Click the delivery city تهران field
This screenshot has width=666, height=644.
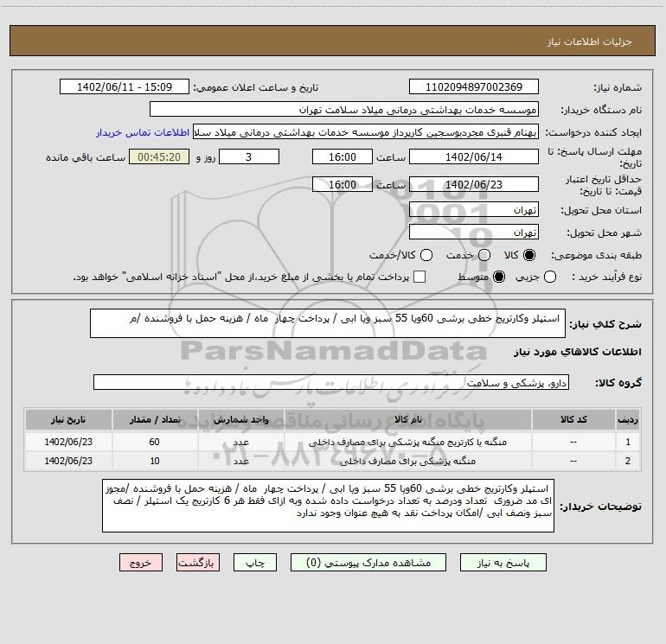(x=474, y=233)
